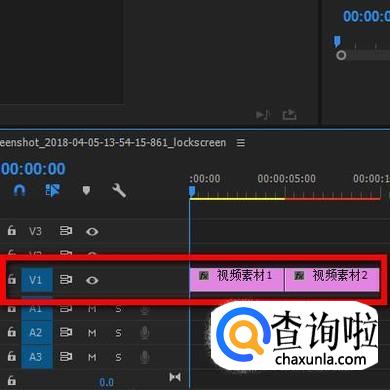Toggle the lock on the master track
Viewport: 390px width, 390px height.
point(12,380)
